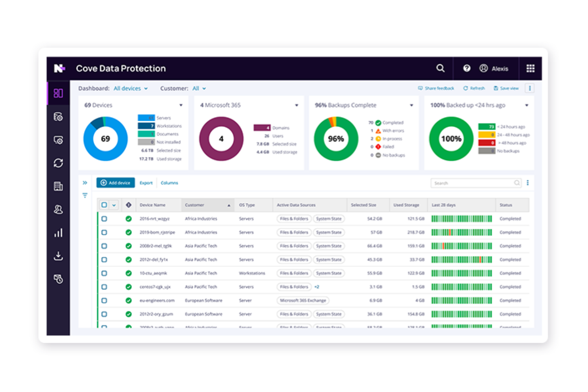
Task: Open the users icon in the left sidebar
Action: pyautogui.click(x=58, y=209)
